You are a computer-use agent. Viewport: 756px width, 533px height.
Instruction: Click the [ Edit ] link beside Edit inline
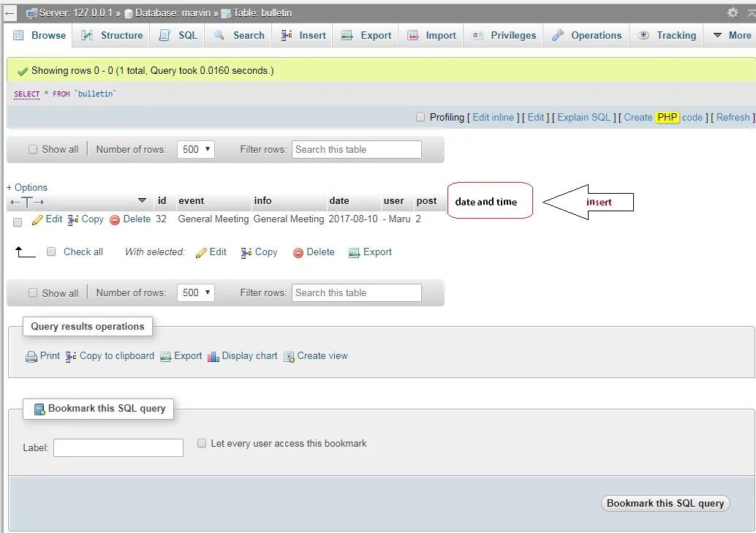536,117
